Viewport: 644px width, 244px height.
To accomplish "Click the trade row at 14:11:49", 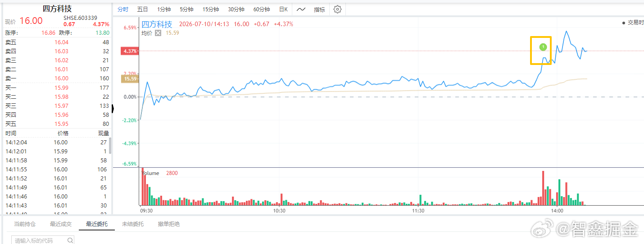I will coord(56,188).
